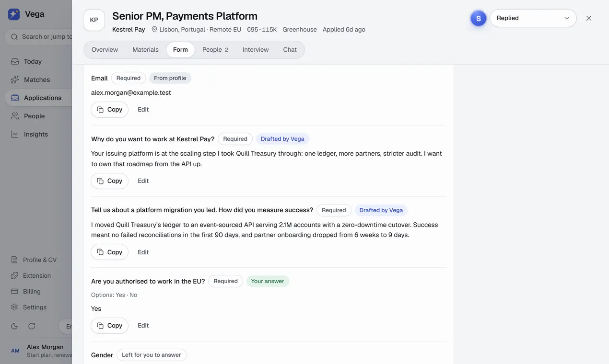Switch to the Overview tab
This screenshot has width=609, height=364.
coord(105,50)
